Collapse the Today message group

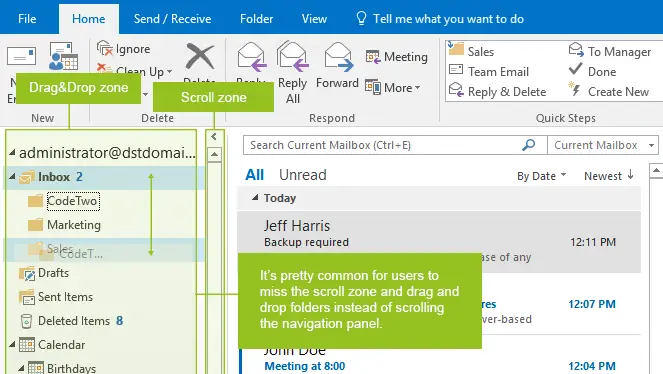coord(255,197)
